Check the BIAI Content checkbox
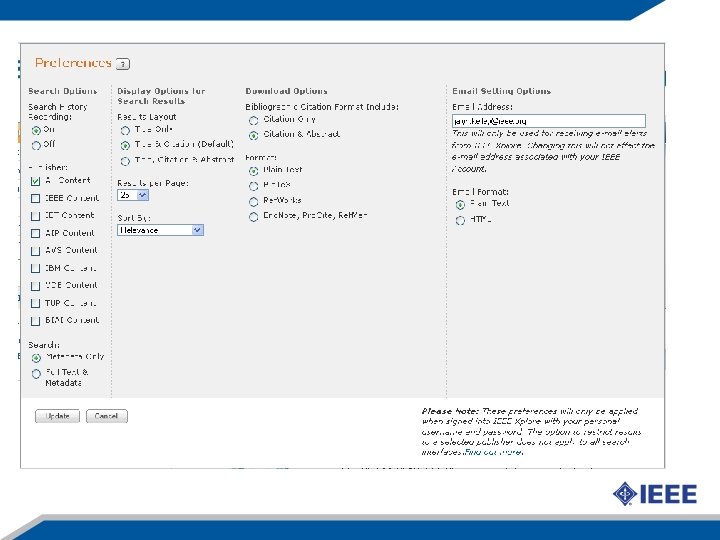Screen dimensions: 720x540 [x=35, y=321]
